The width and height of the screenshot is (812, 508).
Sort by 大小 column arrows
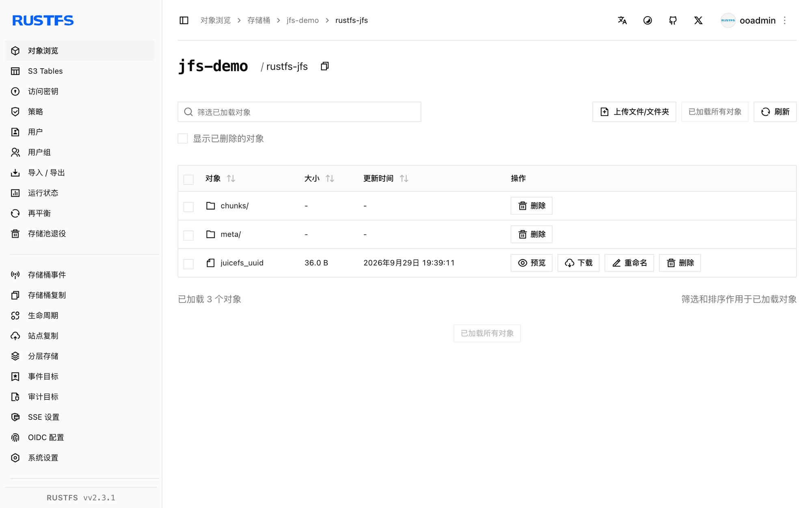coord(330,178)
